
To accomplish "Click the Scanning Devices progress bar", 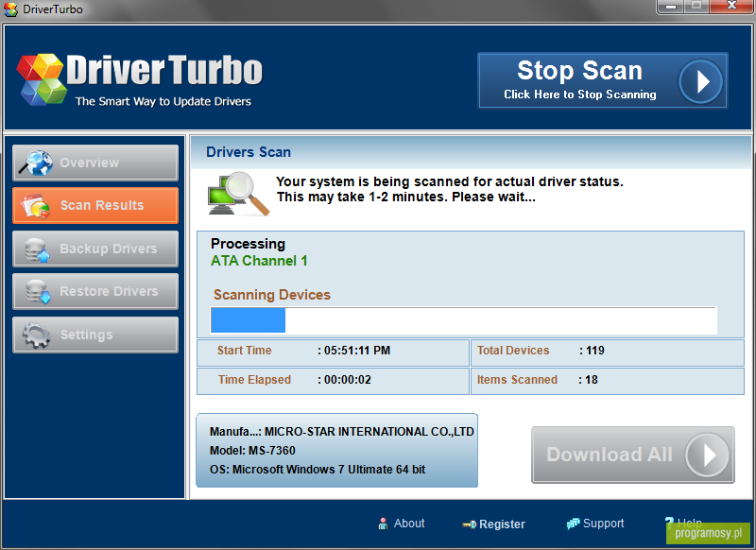I will point(464,319).
